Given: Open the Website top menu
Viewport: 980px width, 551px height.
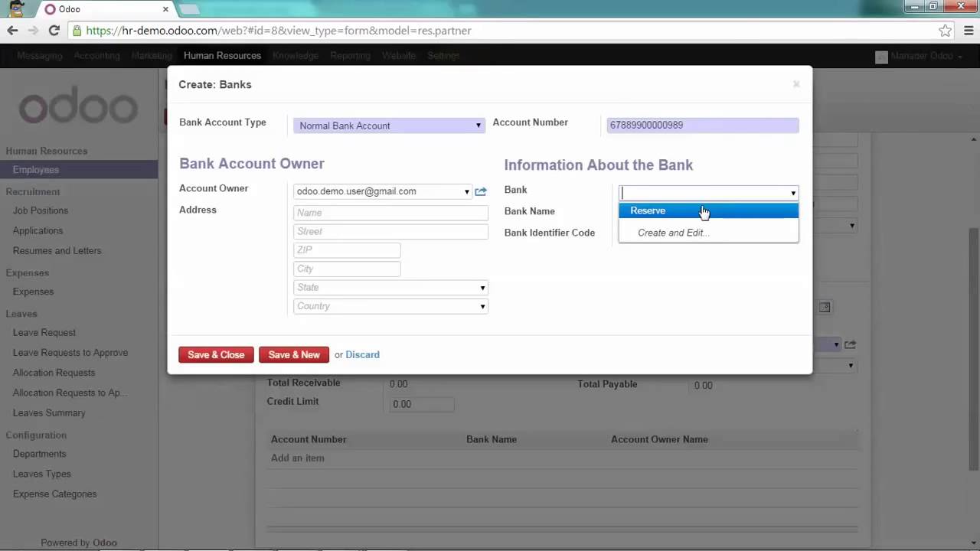Looking at the screenshot, I should point(399,56).
